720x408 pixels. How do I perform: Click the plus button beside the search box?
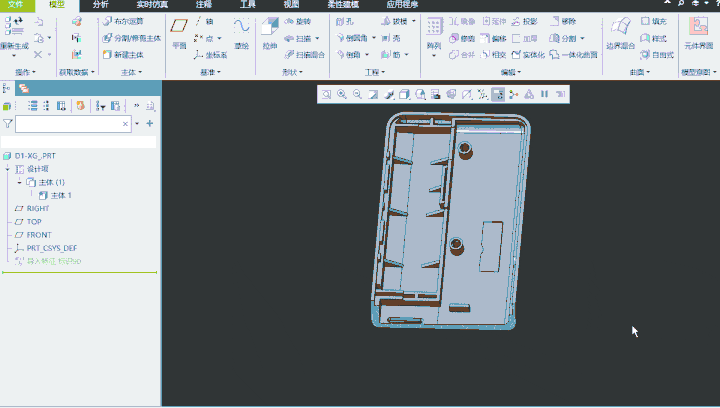click(150, 123)
